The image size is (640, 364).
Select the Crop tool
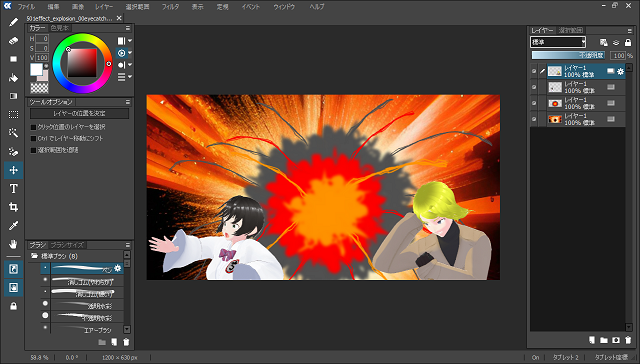pyautogui.click(x=13, y=207)
